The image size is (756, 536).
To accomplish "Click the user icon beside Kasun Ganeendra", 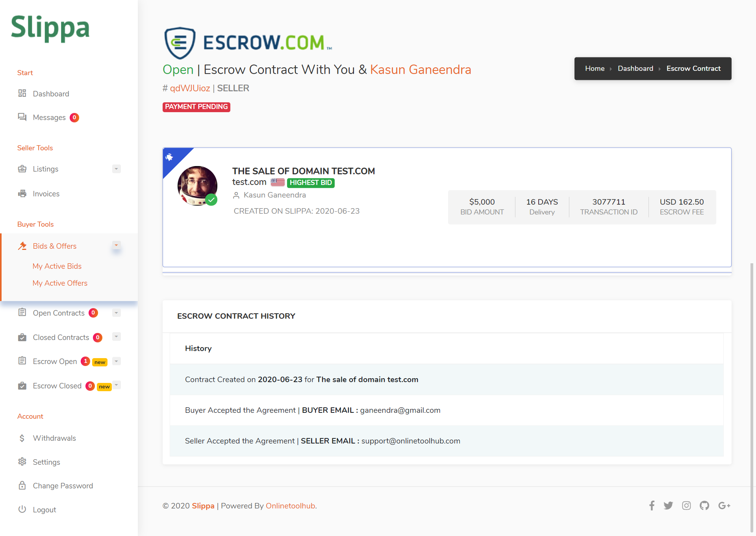I will (x=236, y=195).
